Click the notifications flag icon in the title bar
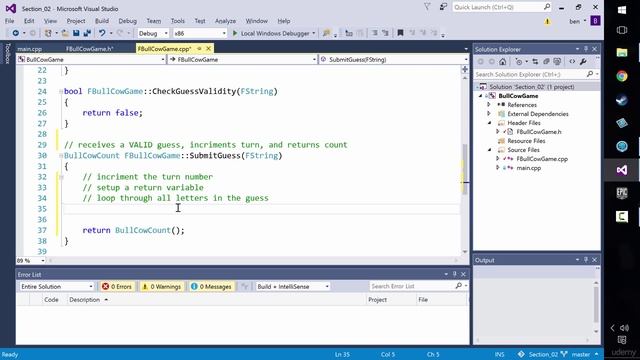640x360 pixels. pyautogui.click(x=427, y=7)
